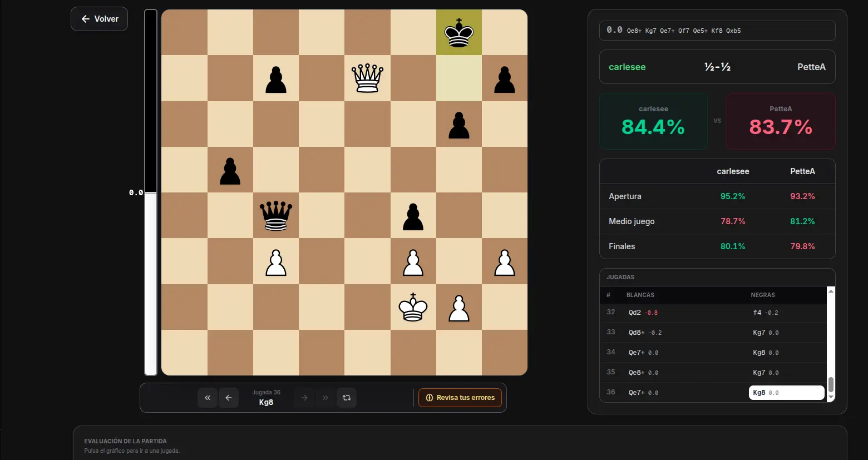The height and width of the screenshot is (460, 868).
Task: Go back one move with left arrow
Action: (229, 398)
